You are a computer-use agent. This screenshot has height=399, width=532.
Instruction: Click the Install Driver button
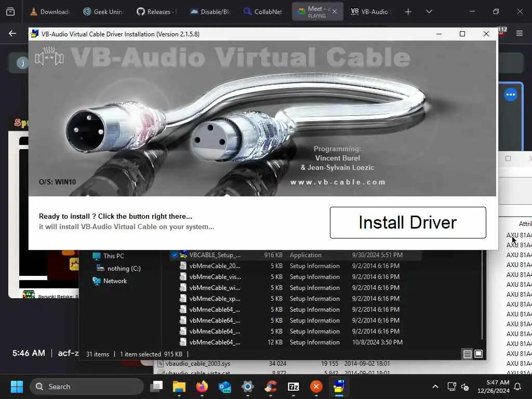(408, 222)
